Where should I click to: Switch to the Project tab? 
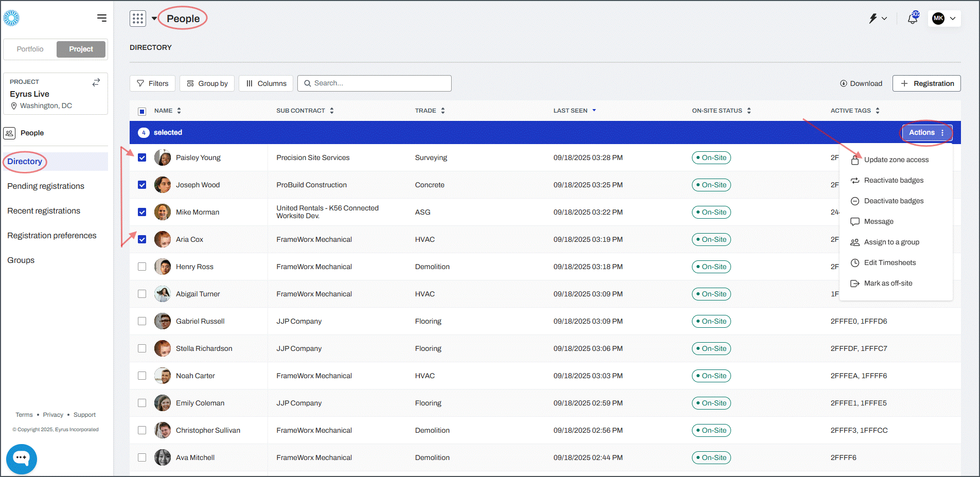coord(81,49)
